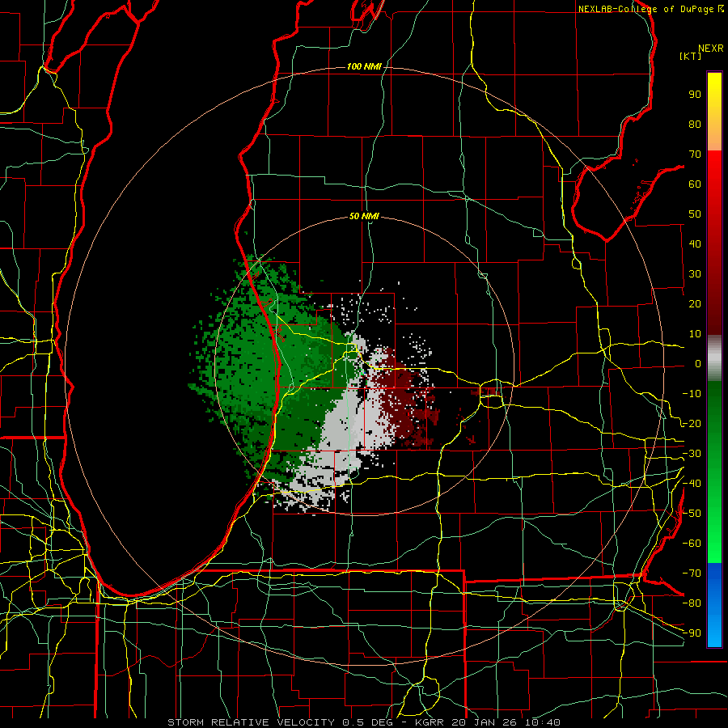Select the "-40" scale value
728x728 pixels.
pos(692,484)
